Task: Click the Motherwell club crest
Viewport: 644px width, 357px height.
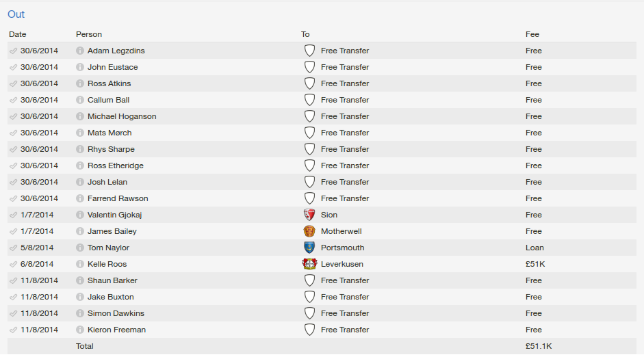Action: [x=309, y=231]
